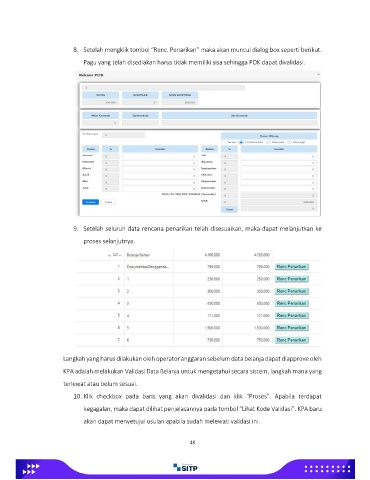Click the Tutup button beside Simpan

(108, 202)
